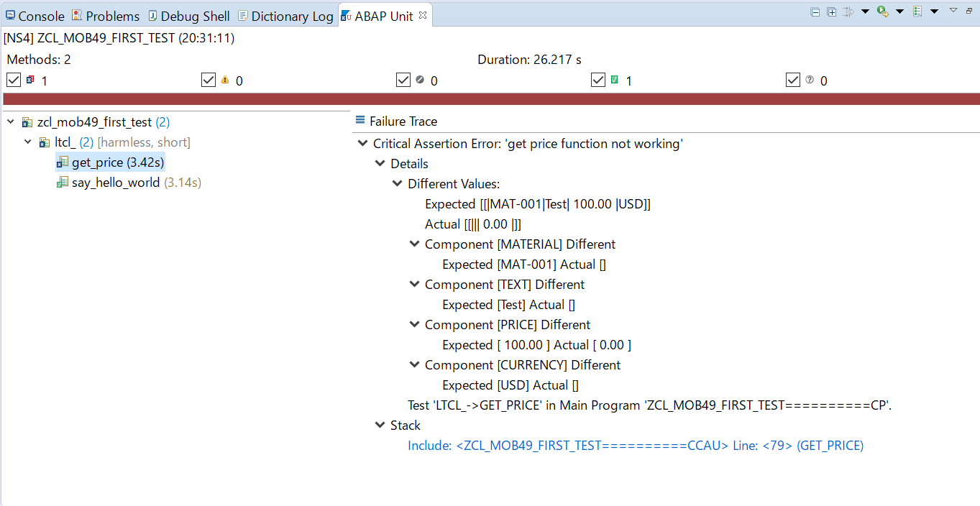980x506 pixels.
Task: Click the ABAP Unit tab icon
Action: point(346,15)
